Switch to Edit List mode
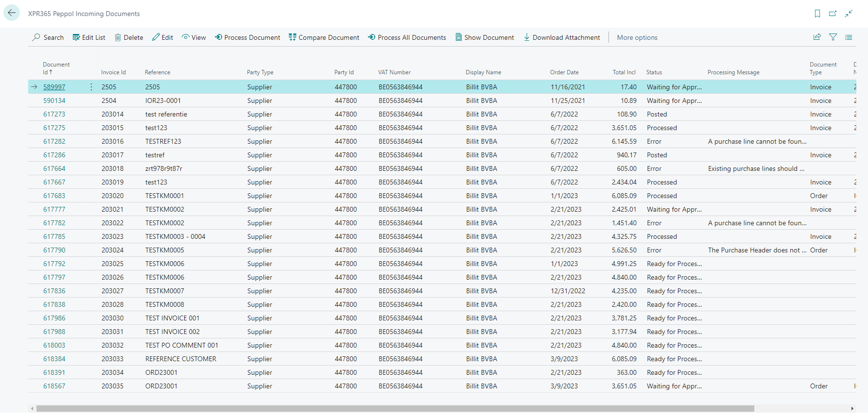 coord(89,37)
